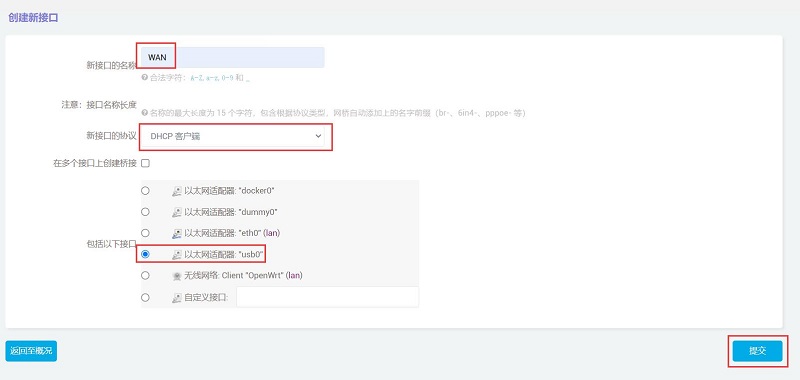Click the help icon beside name length note

click(x=144, y=113)
